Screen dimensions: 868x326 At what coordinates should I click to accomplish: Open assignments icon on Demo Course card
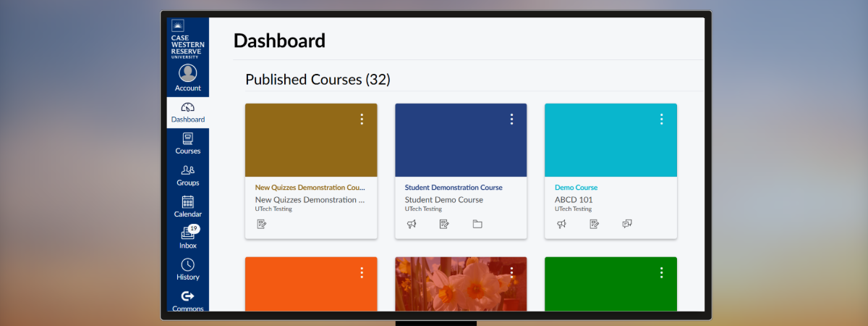pyautogui.click(x=594, y=224)
